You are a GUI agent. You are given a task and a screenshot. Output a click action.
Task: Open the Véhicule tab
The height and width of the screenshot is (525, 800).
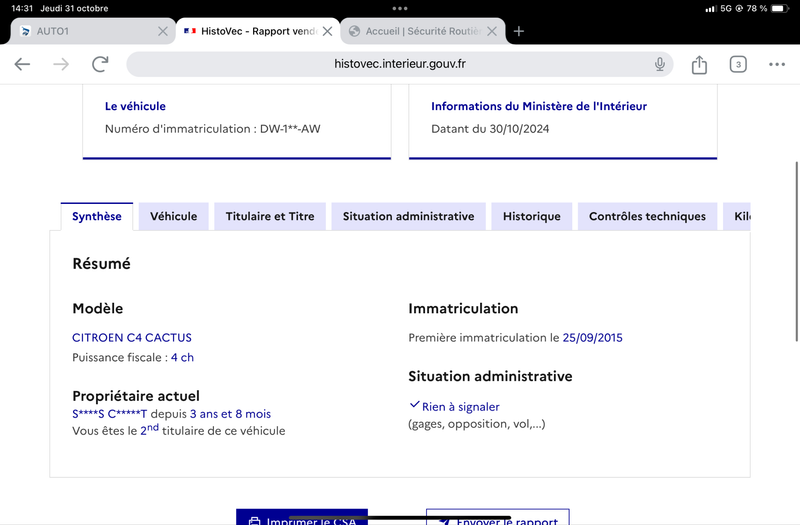[x=173, y=216]
